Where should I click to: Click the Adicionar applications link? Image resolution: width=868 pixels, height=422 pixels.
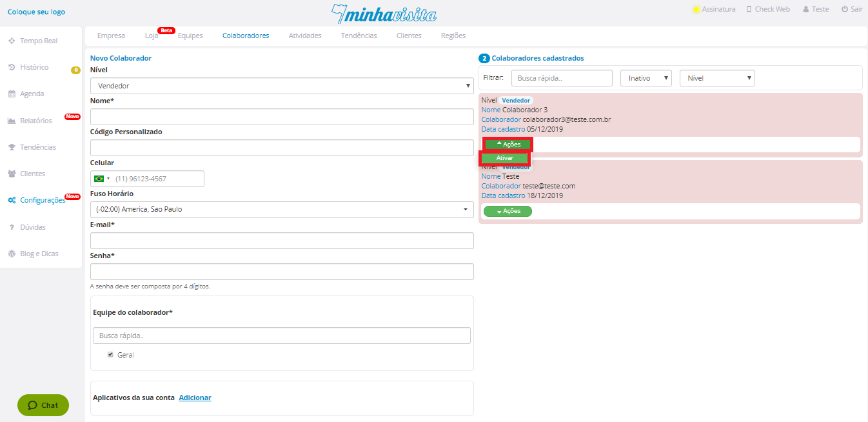(195, 397)
